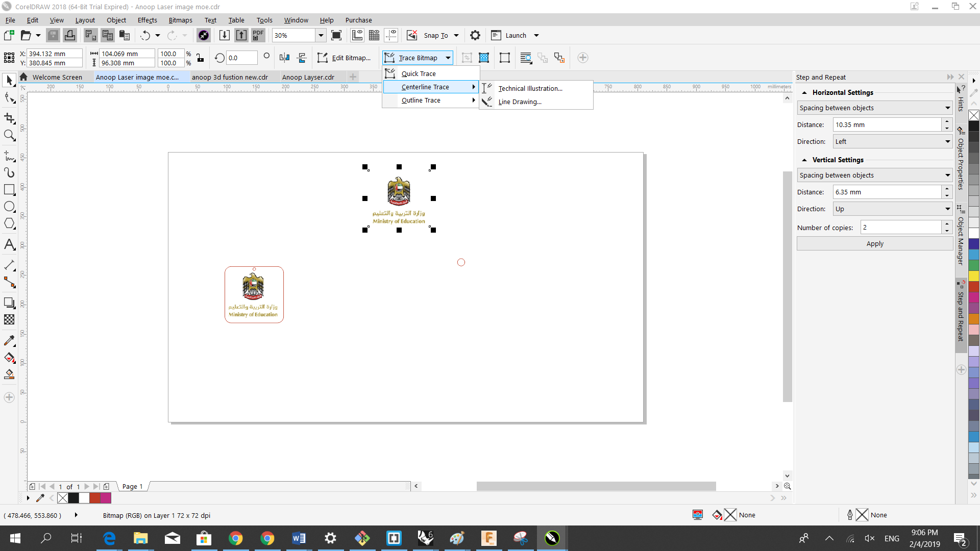Select the Artistic Media tool
980x551 pixels.
click(9, 172)
